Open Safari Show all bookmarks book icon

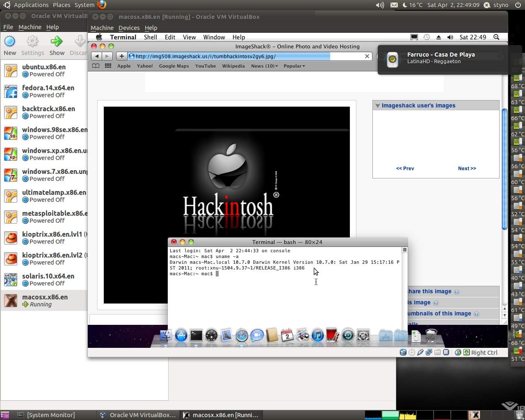pyautogui.click(x=96, y=66)
